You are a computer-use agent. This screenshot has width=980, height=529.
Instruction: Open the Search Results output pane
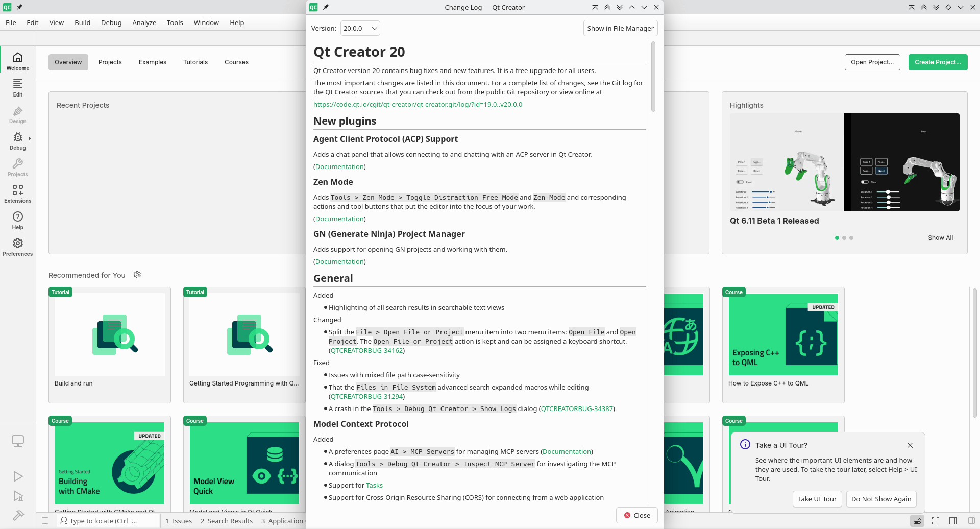[x=227, y=521]
